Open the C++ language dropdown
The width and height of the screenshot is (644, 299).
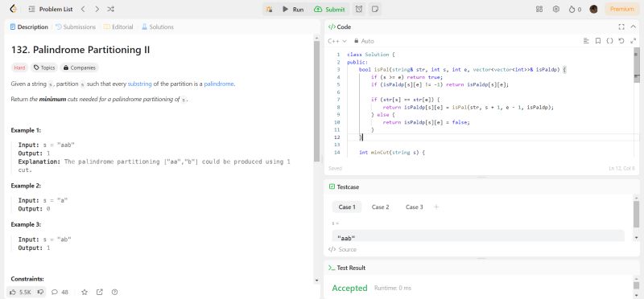337,41
